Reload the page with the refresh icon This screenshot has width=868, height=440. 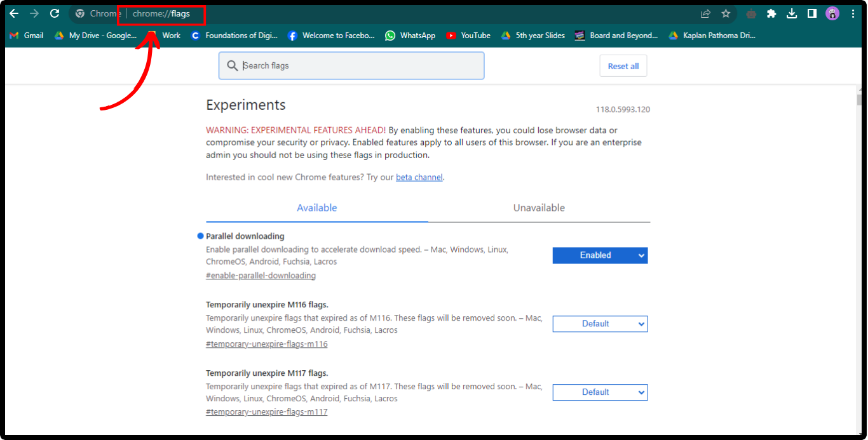[x=55, y=13]
